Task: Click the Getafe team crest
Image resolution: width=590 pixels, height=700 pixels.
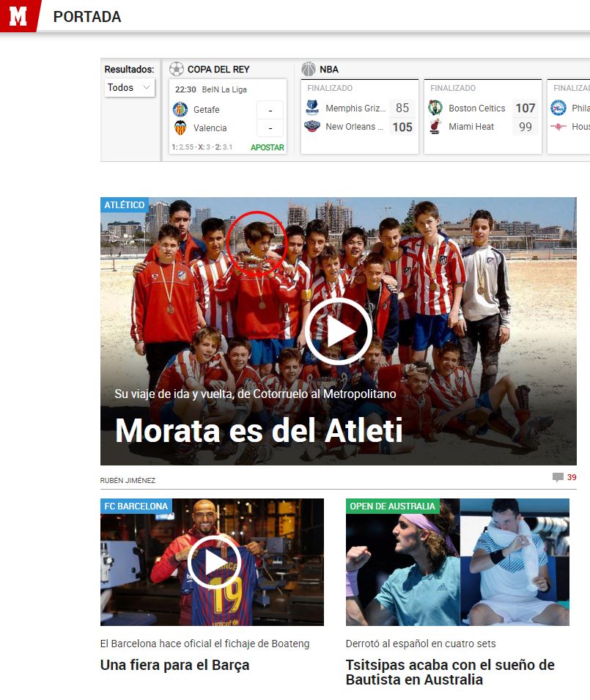Action: (180, 109)
